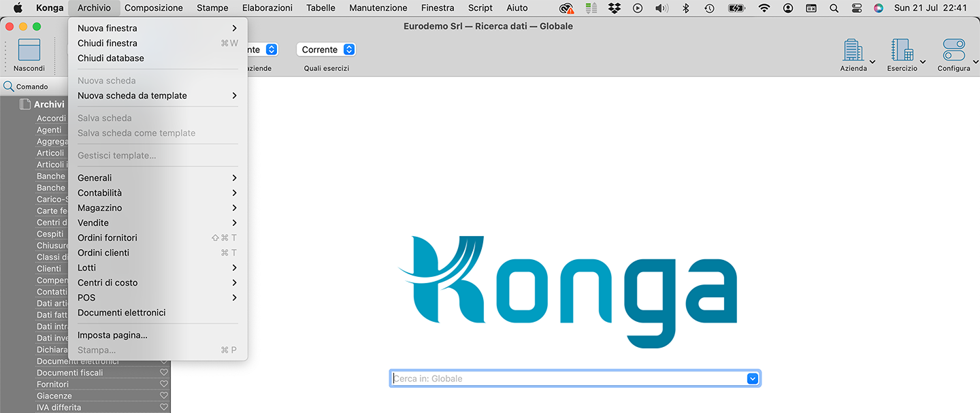The height and width of the screenshot is (413, 980).
Task: Select Documenti elettronici in the menu
Action: pos(122,312)
